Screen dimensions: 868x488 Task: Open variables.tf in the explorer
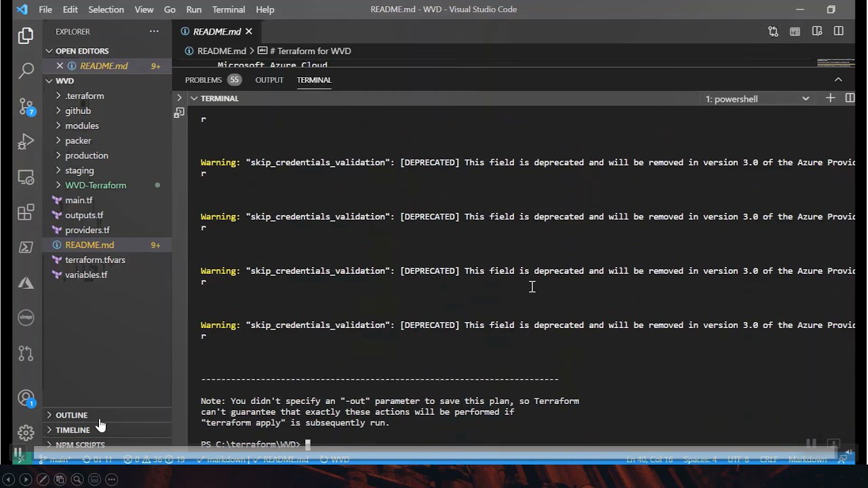pyautogui.click(x=86, y=274)
